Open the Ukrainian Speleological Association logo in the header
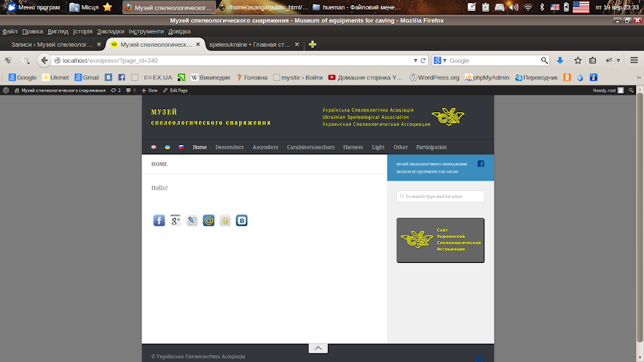This screenshot has width=644, height=362. [x=448, y=117]
